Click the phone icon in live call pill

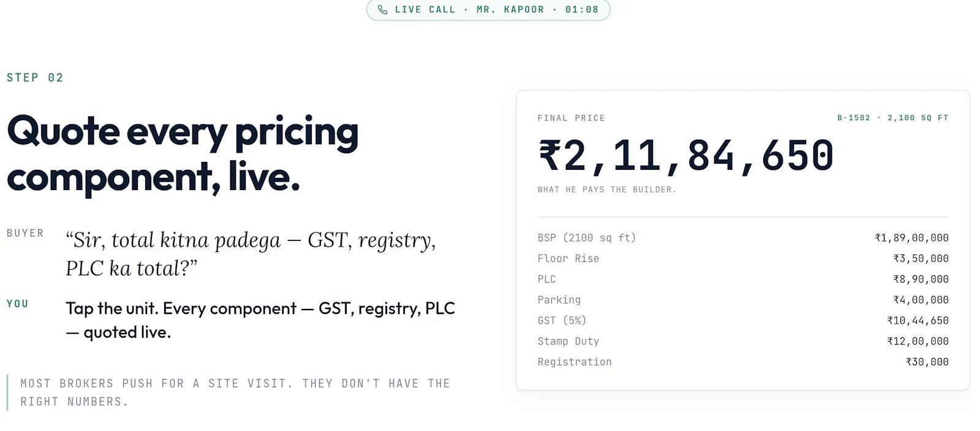tap(383, 10)
